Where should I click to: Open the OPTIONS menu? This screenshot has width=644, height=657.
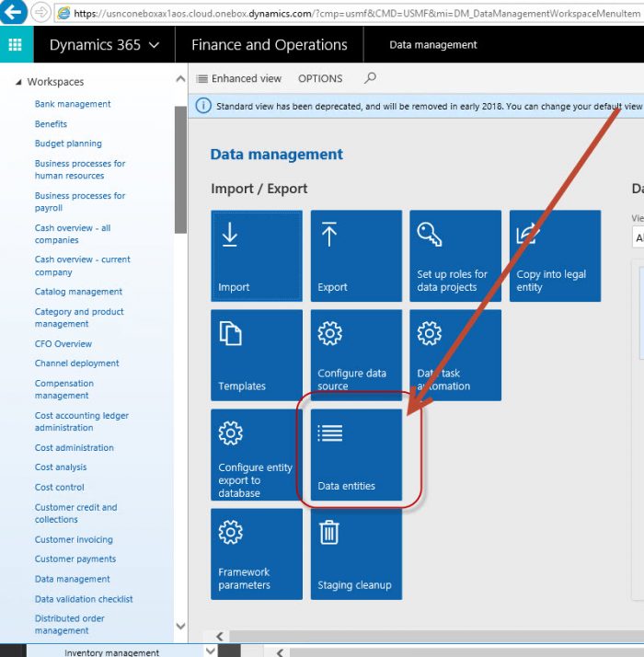pyautogui.click(x=320, y=78)
